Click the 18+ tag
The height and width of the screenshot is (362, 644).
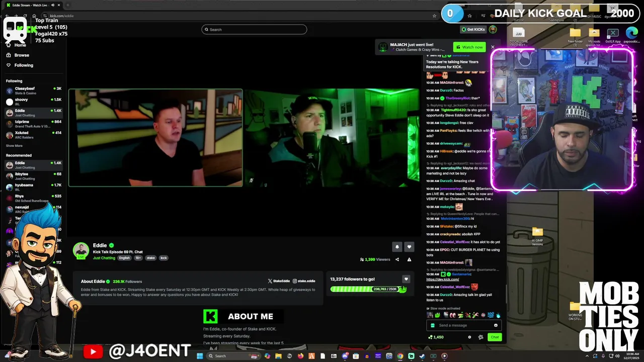[138, 258]
